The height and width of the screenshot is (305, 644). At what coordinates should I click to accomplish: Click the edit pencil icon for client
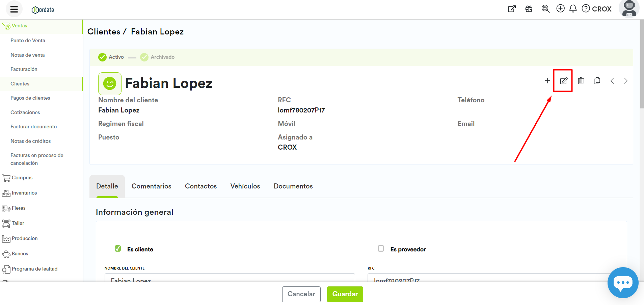[563, 81]
